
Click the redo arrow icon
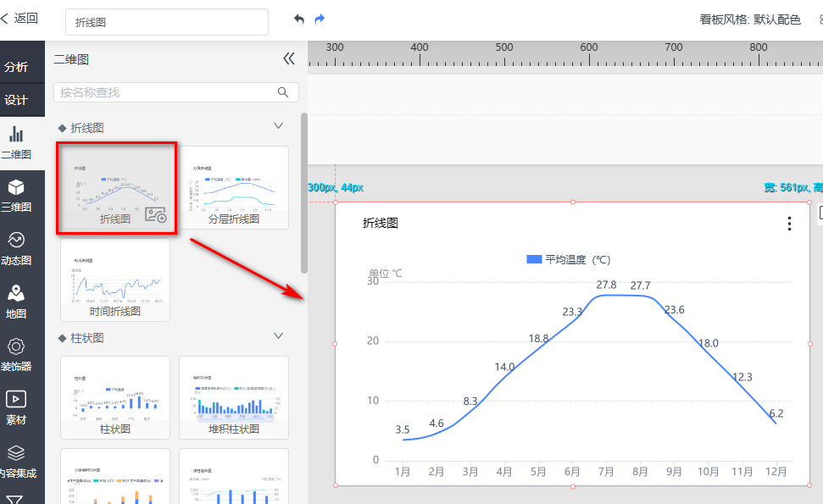[x=320, y=19]
